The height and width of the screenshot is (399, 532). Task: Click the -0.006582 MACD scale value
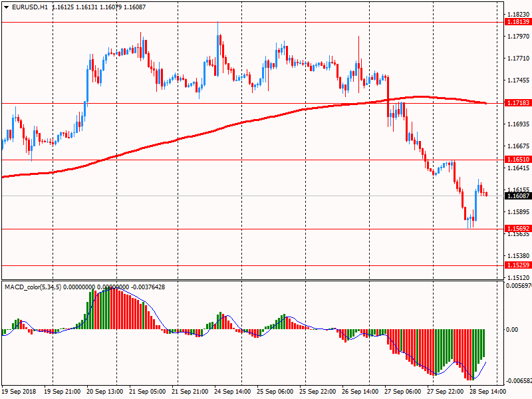(x=517, y=382)
